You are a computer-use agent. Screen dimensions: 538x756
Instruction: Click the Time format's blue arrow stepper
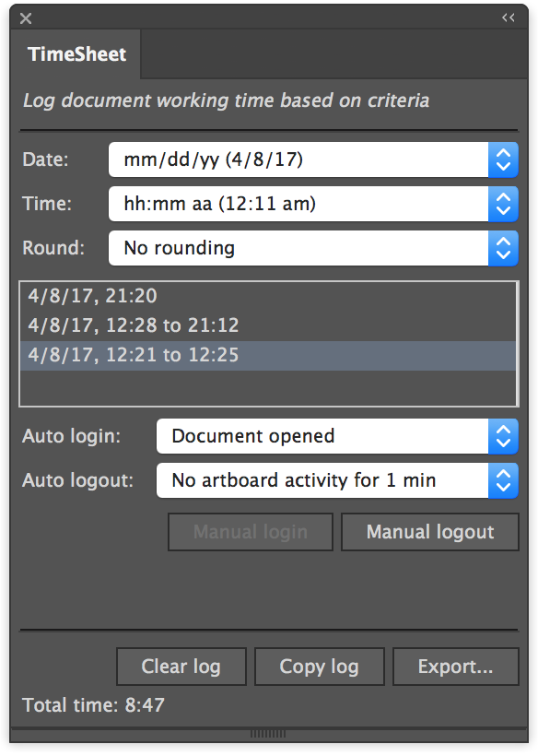[x=503, y=204]
